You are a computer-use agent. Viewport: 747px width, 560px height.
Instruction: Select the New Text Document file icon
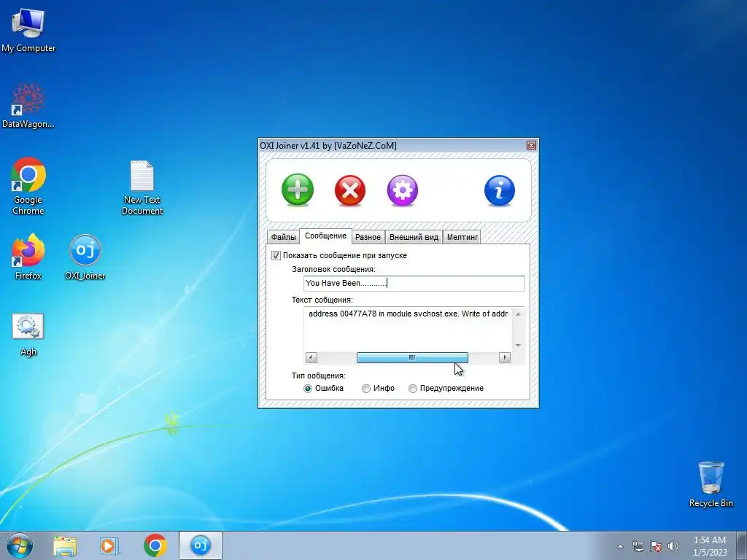142,187
